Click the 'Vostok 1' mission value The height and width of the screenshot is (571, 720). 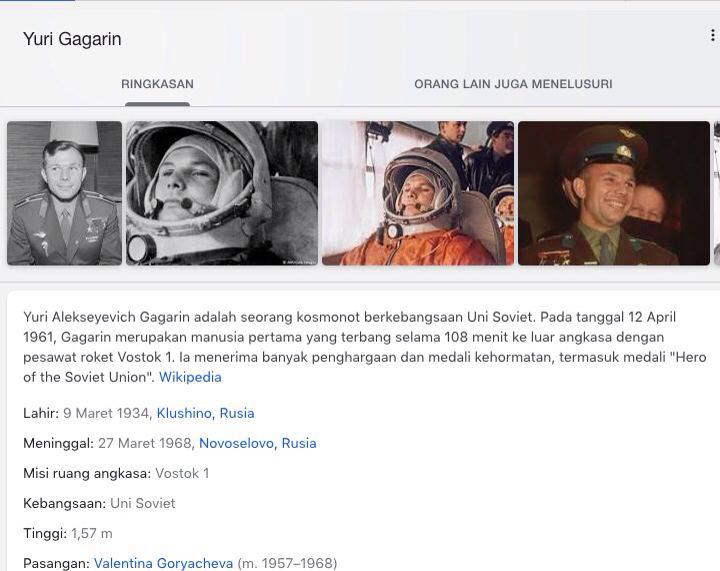pos(182,473)
